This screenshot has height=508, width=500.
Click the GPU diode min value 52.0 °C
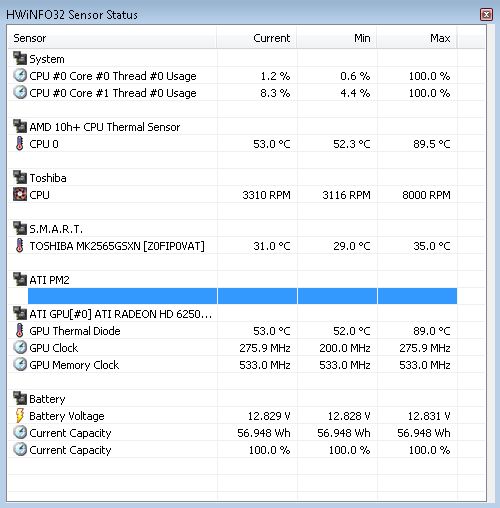click(352, 331)
